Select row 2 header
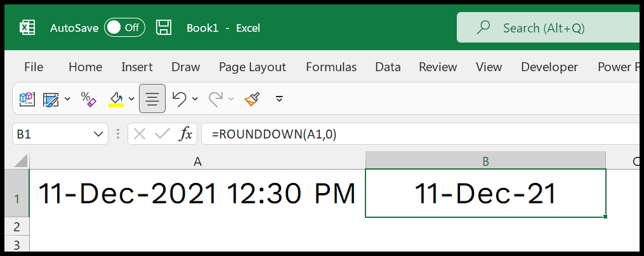The width and height of the screenshot is (644, 256). 17,226
